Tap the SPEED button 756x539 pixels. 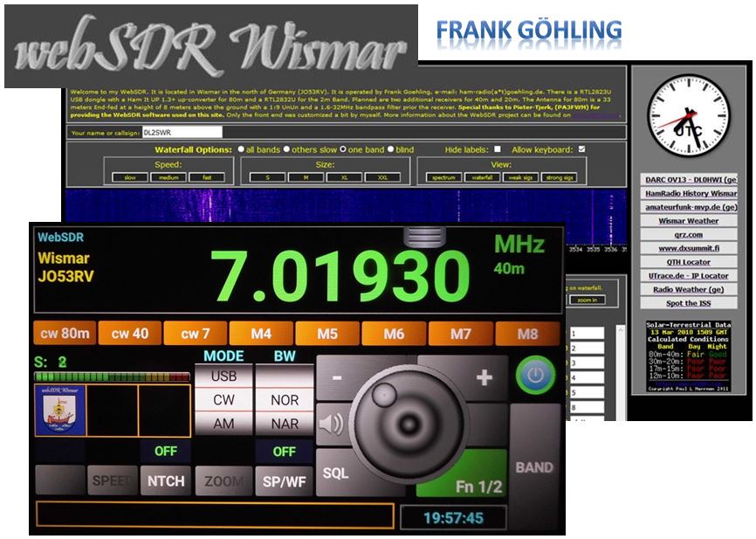click(x=113, y=480)
